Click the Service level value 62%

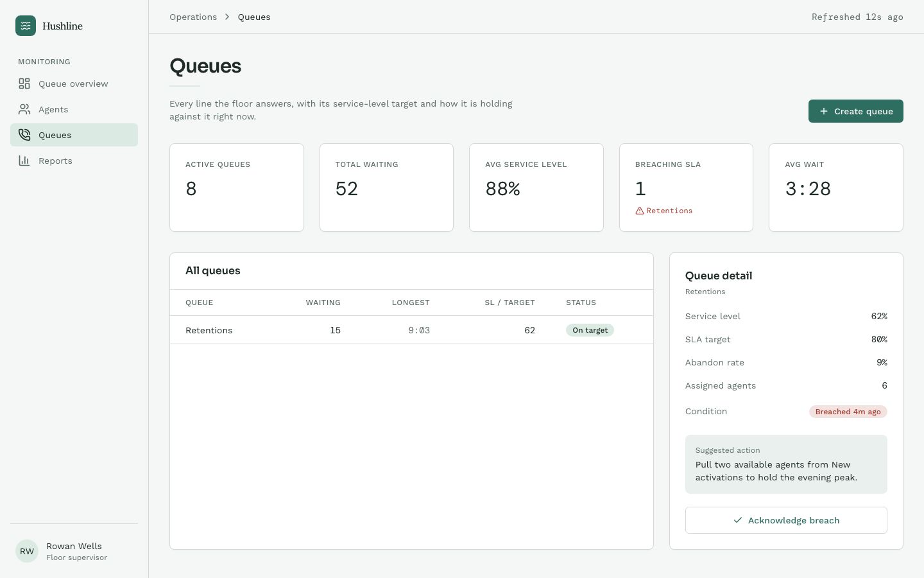[x=879, y=316]
